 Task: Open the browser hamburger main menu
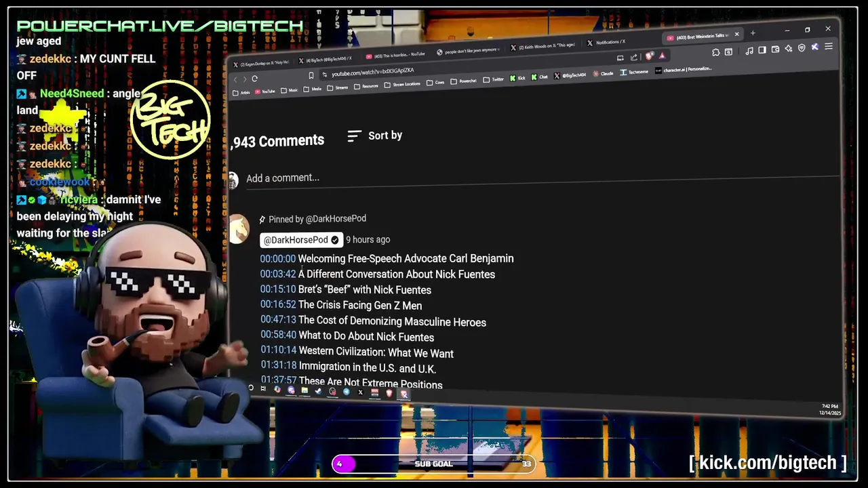[829, 46]
